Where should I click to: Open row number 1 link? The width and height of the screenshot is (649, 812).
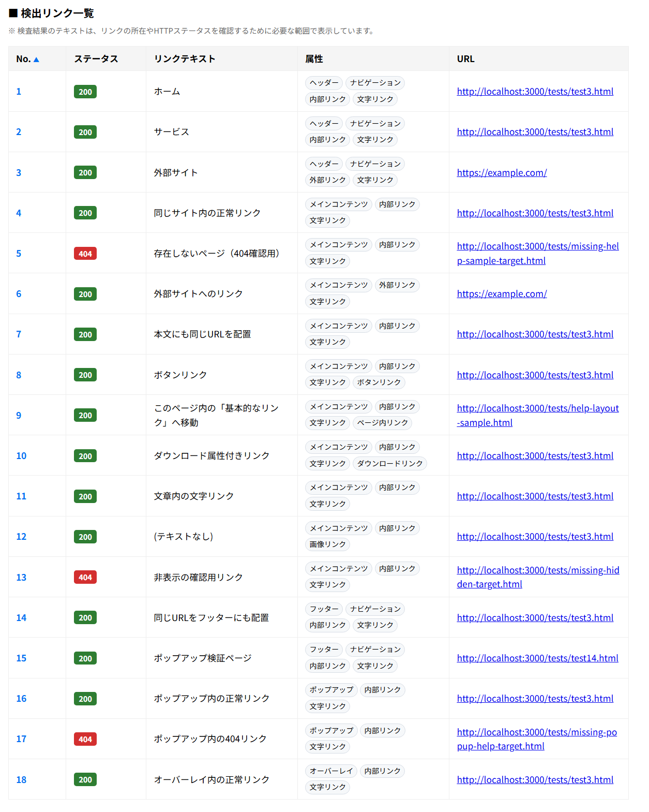click(19, 92)
